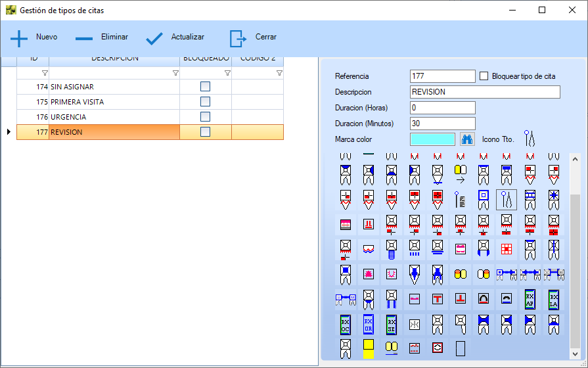This screenshot has width=588, height=368.
Task: Select the tooth with blue square frame icon
Action: 484,200
